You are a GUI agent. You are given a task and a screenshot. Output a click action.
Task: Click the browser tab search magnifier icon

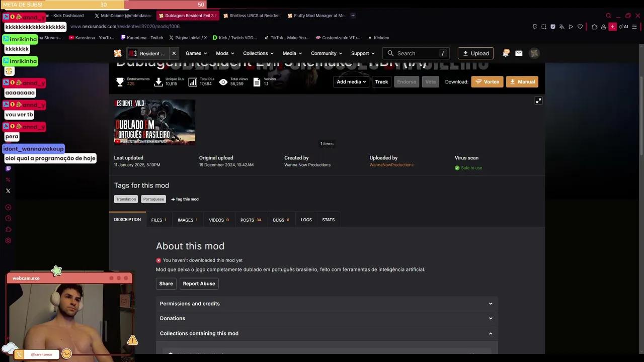click(x=608, y=16)
